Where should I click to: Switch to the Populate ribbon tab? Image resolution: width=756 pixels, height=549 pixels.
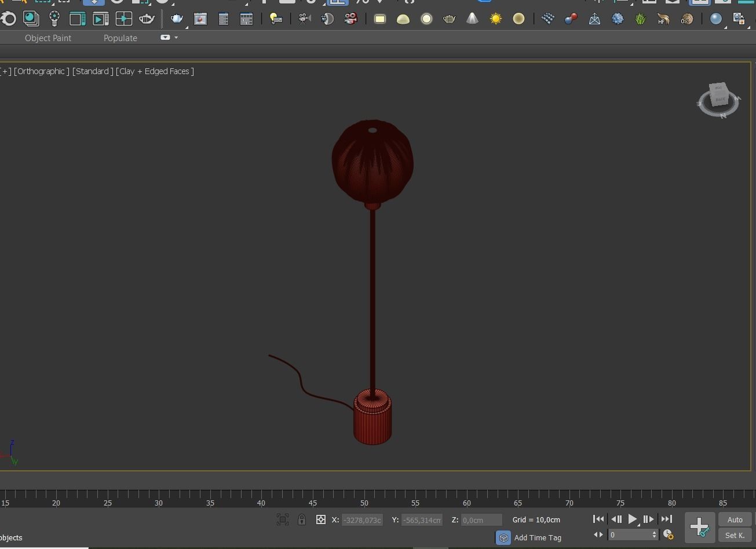point(120,38)
